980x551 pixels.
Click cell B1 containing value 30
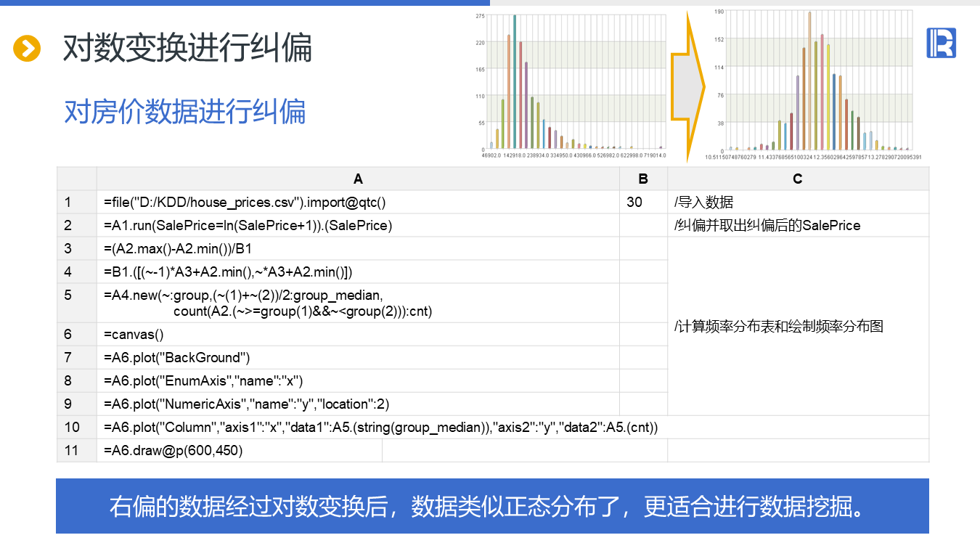coord(643,202)
